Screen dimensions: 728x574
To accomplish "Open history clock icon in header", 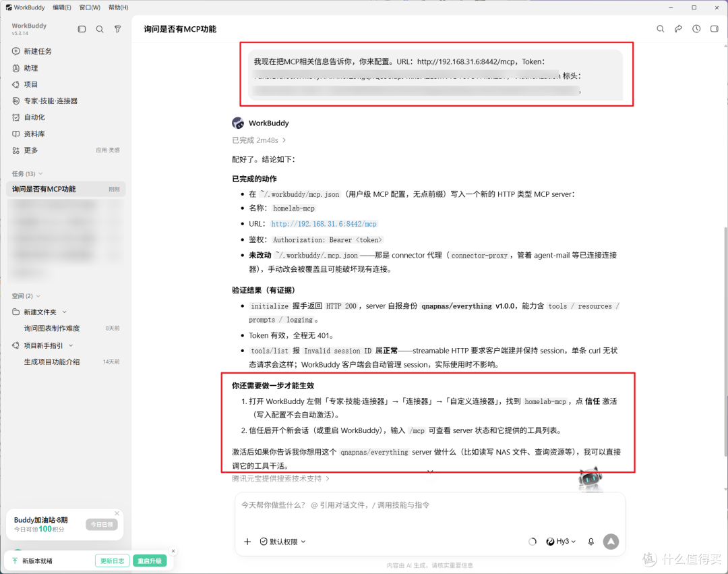I will click(696, 29).
